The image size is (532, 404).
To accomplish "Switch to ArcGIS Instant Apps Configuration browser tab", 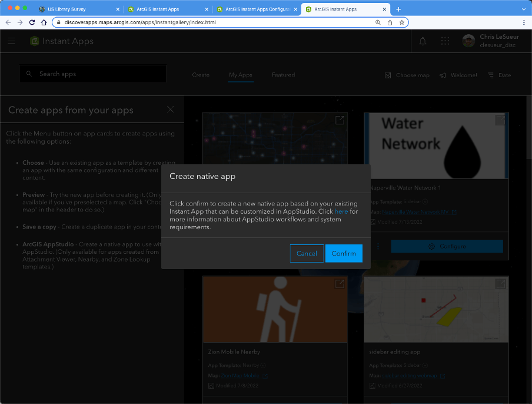I will 255,9.
